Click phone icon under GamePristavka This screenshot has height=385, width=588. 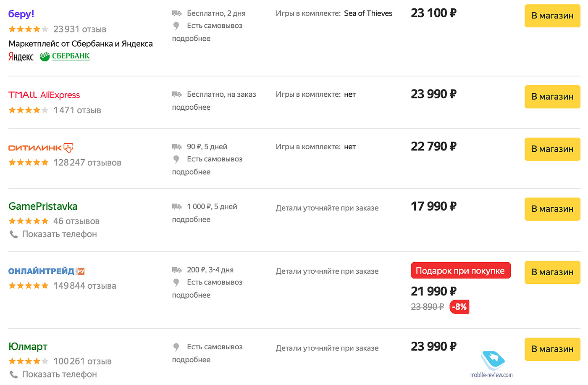coord(14,234)
